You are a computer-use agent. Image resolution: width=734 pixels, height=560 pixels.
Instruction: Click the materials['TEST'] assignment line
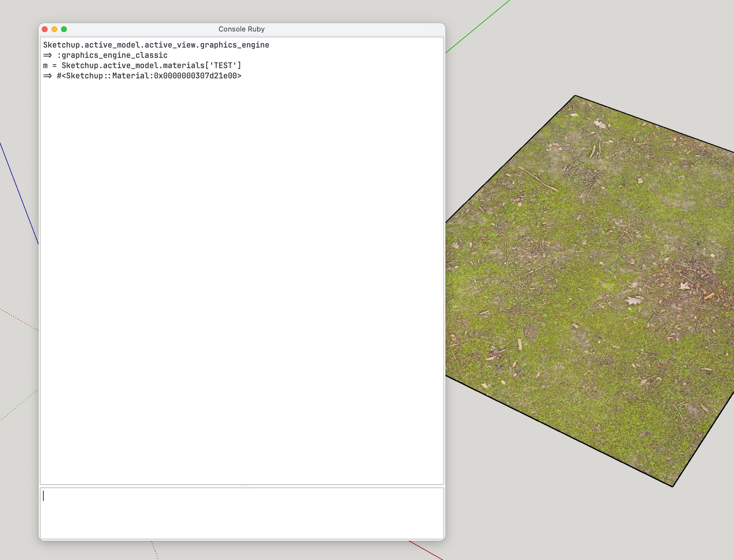point(142,66)
